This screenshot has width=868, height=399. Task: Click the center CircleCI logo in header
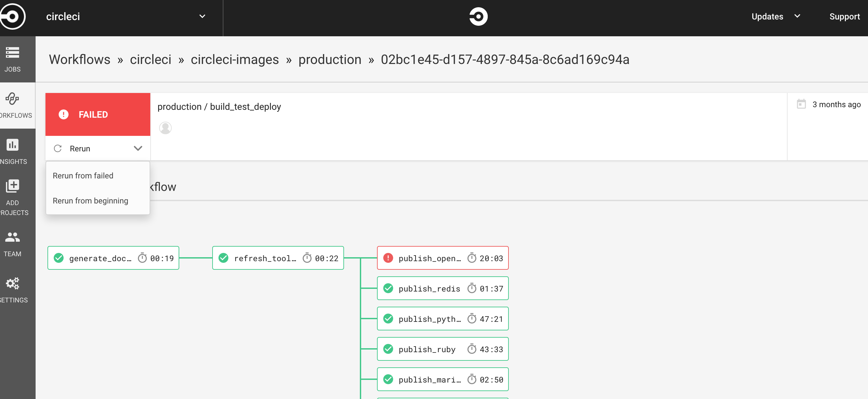point(478,16)
